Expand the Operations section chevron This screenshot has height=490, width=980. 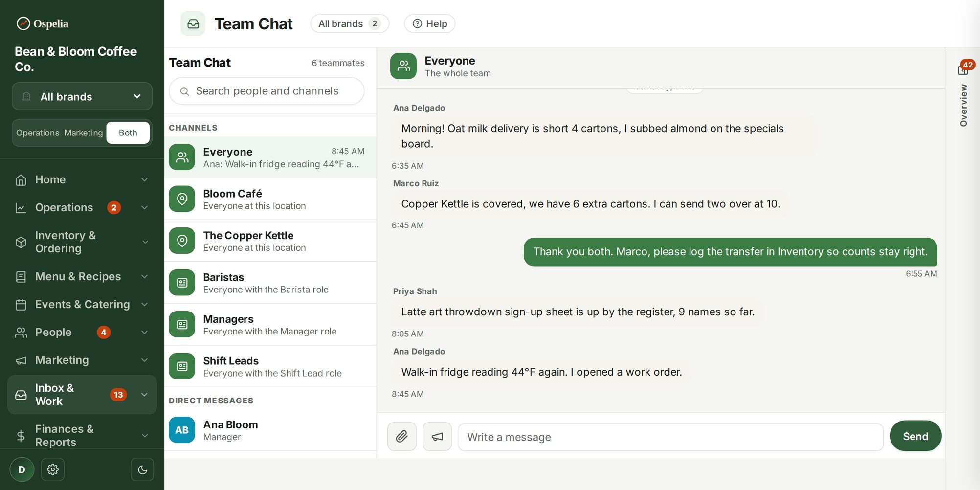(x=145, y=208)
